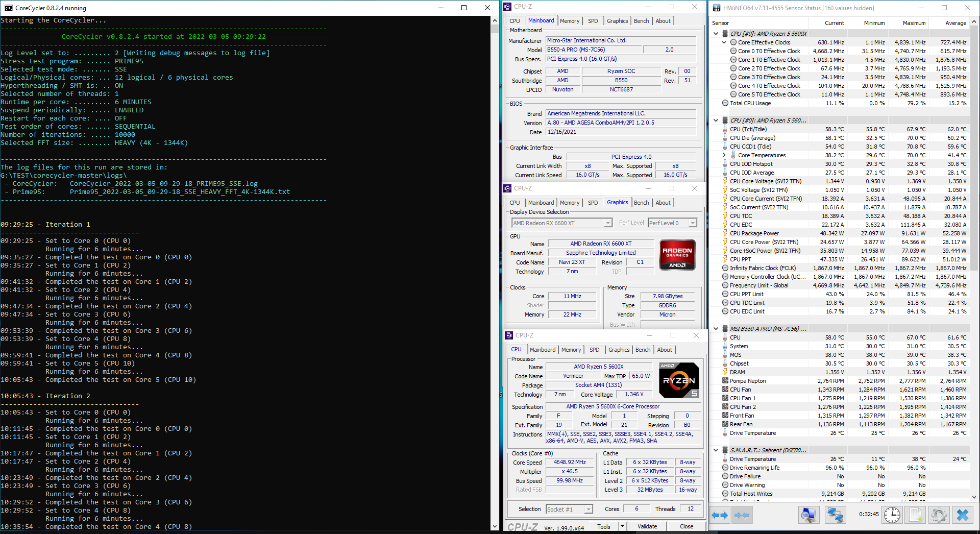Viewport: 980px width, 534px height.
Task: Click HWiNFO64 title bar app icon
Action: click(x=717, y=8)
